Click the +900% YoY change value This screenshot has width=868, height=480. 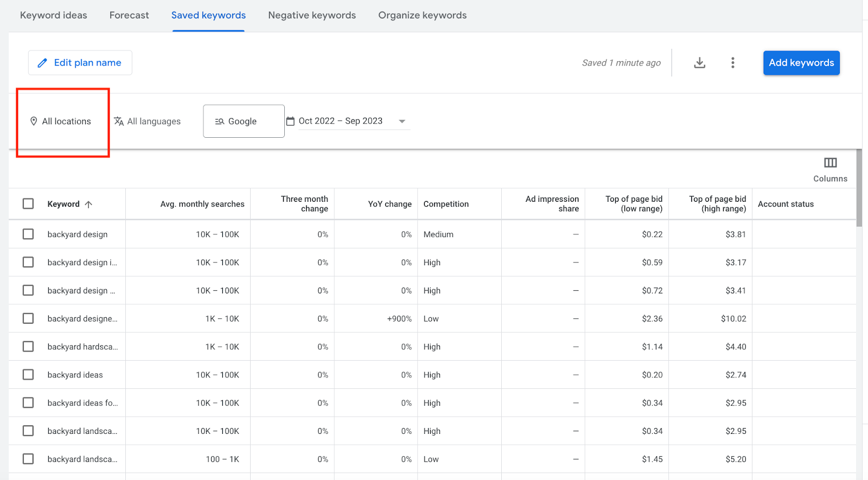coord(399,319)
